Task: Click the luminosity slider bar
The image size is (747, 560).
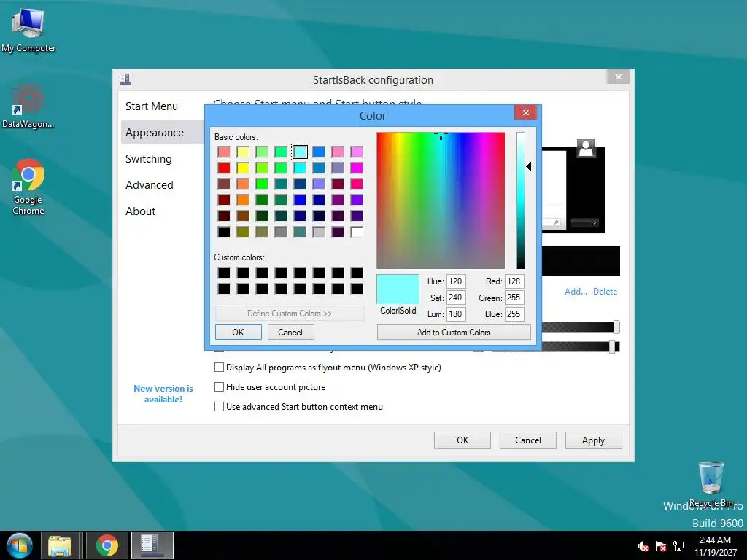Action: click(521, 201)
